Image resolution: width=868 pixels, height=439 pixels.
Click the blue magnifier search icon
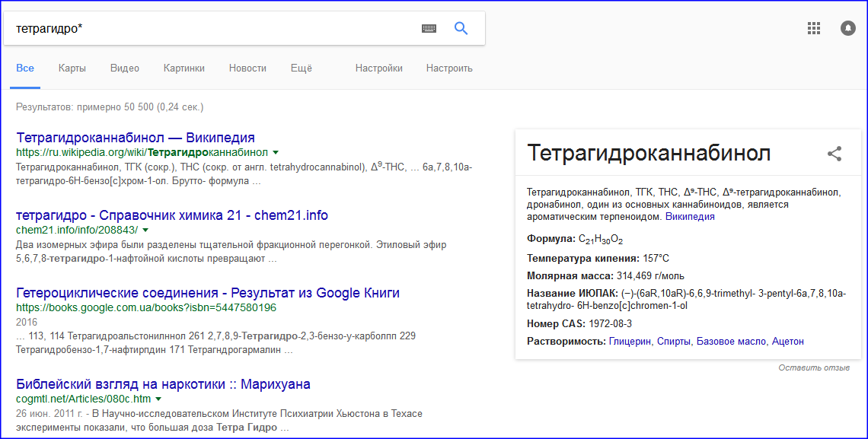[461, 28]
